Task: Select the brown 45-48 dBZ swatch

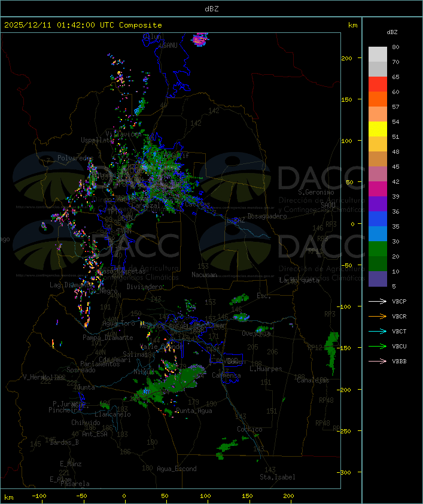Action: (378, 159)
